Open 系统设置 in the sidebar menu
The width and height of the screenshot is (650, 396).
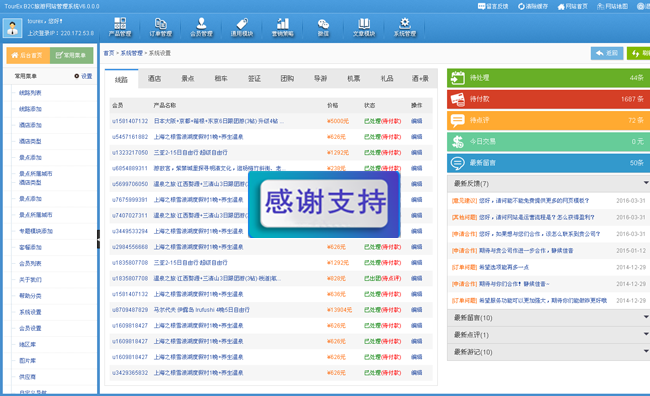tap(30, 312)
